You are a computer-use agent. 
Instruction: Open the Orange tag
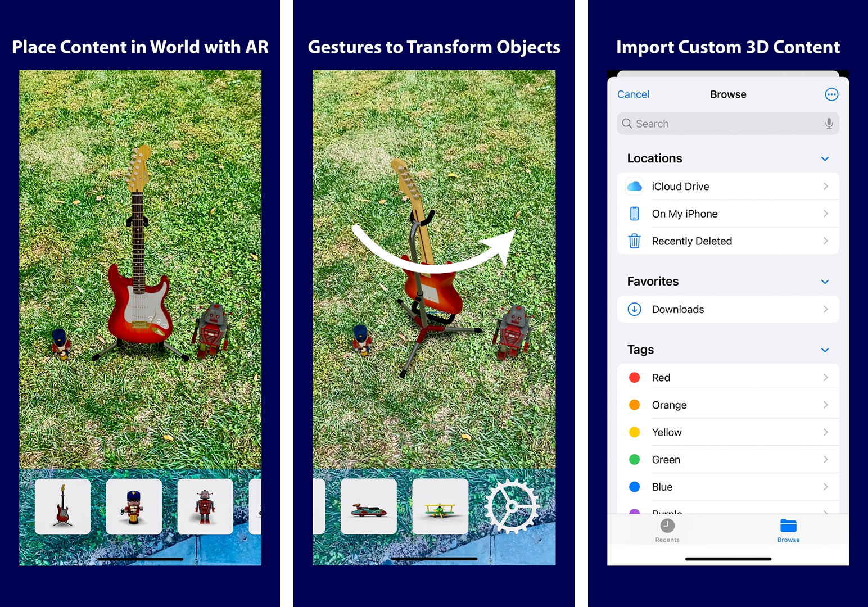[x=728, y=405]
